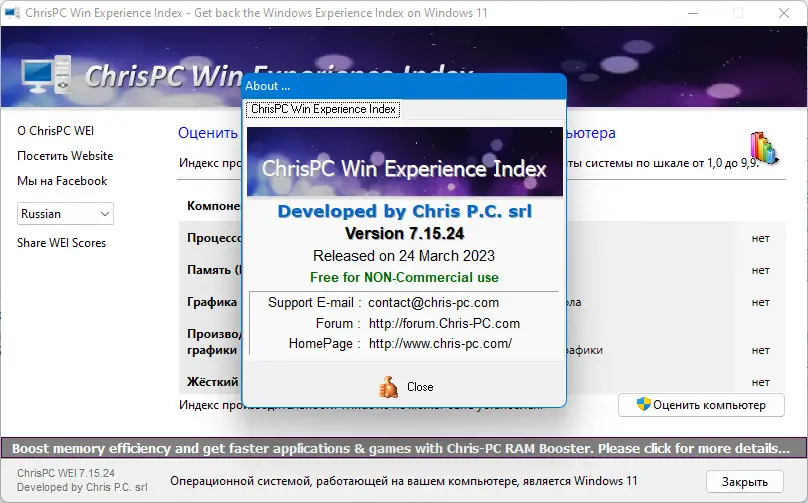Open the Мы на Facebook link
The image size is (808, 503).
[x=62, y=181]
